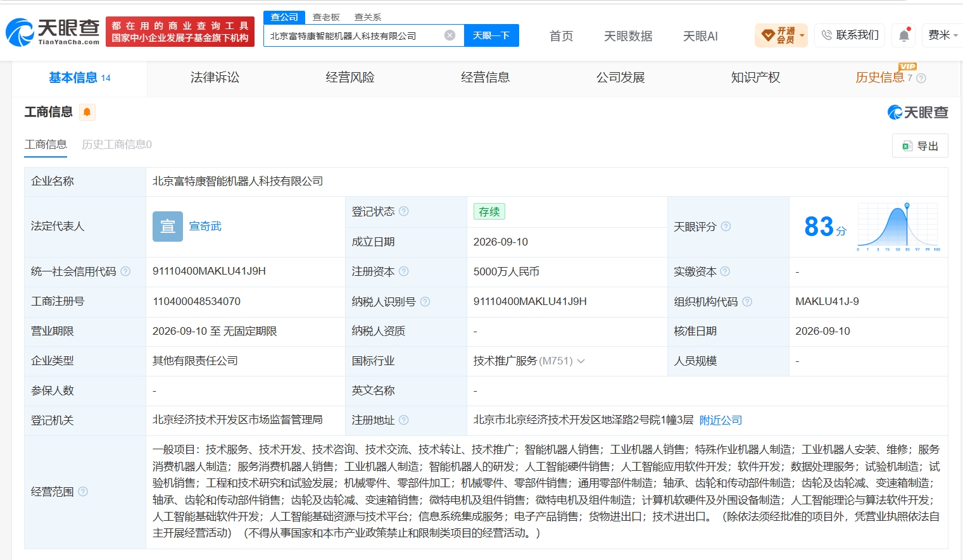The width and height of the screenshot is (963, 560).
Task: Click the help icon beside 统一社会信用代码
Action: point(125,271)
